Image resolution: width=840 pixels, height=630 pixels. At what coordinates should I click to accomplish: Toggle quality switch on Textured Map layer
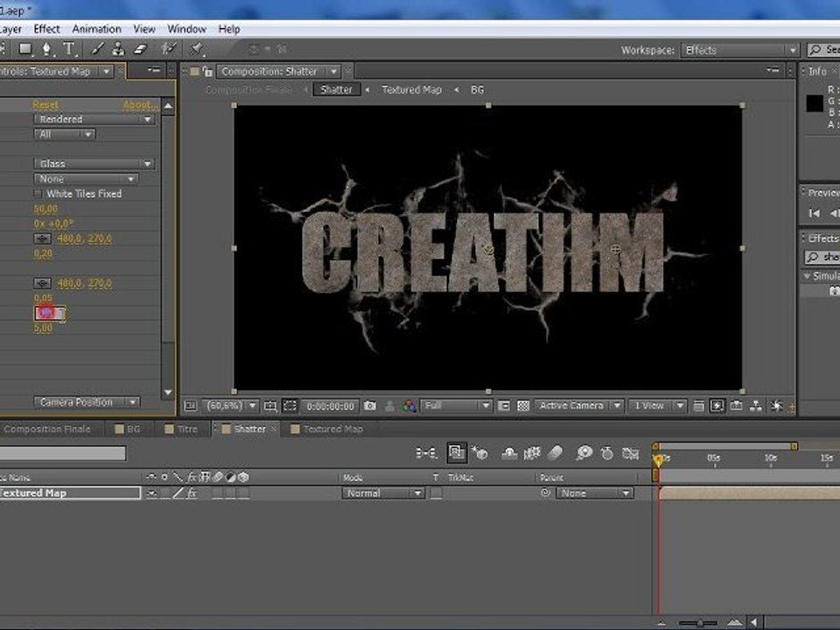click(178, 493)
